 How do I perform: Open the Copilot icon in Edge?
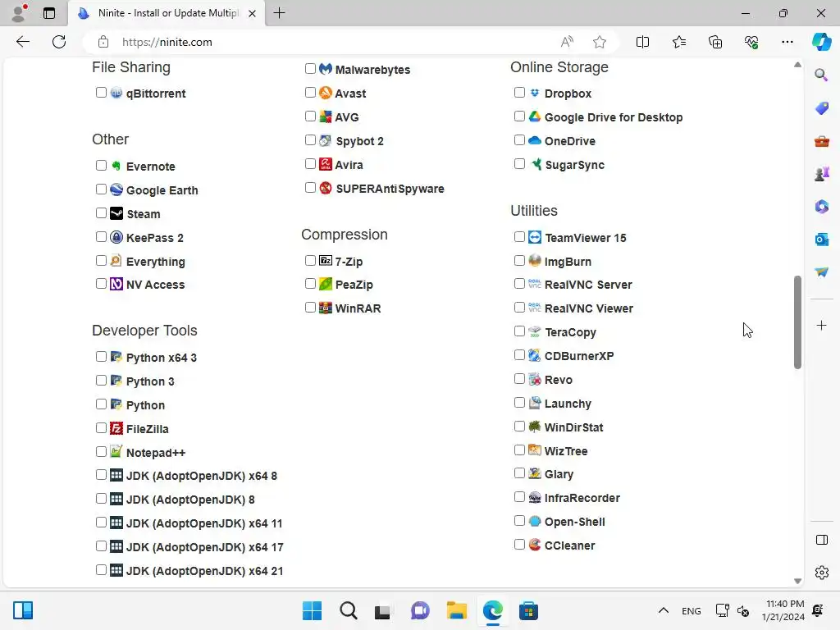(821, 42)
